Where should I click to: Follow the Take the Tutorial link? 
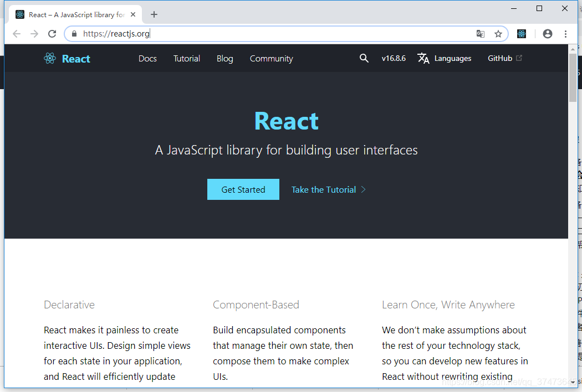[x=323, y=189]
